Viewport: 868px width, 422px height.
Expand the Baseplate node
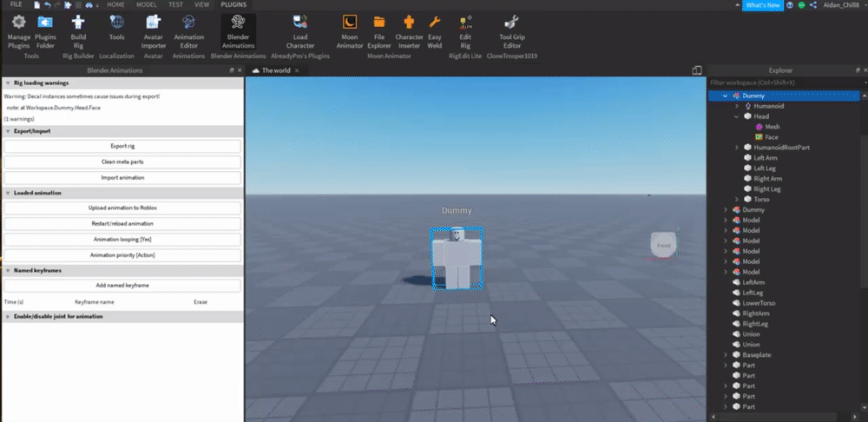[725, 355]
